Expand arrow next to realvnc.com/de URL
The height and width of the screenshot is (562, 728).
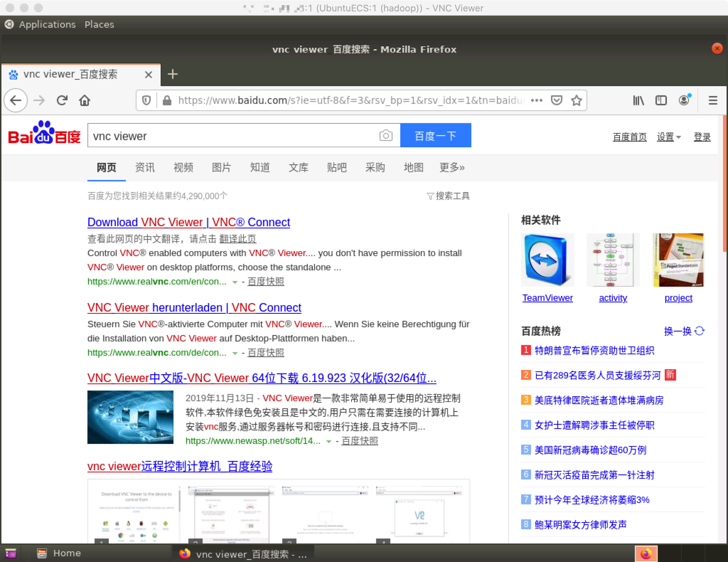(235, 353)
